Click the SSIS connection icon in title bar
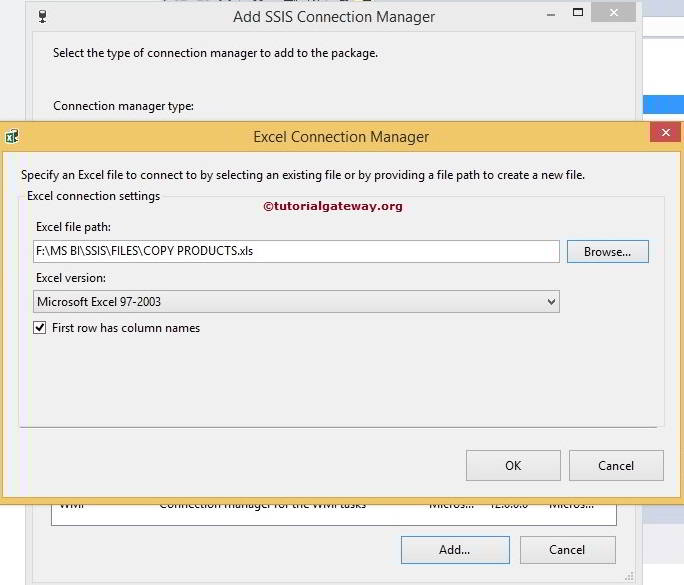The height and width of the screenshot is (585, 684). coord(42,17)
